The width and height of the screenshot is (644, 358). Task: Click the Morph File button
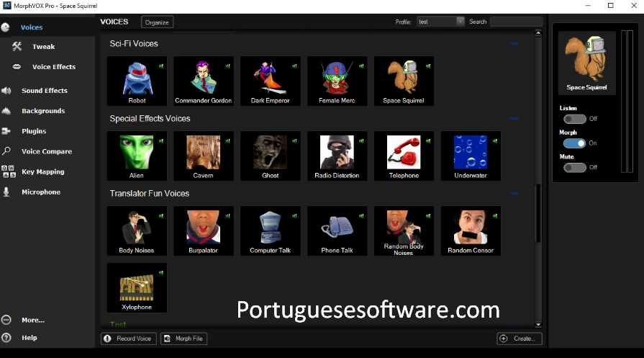[183, 339]
